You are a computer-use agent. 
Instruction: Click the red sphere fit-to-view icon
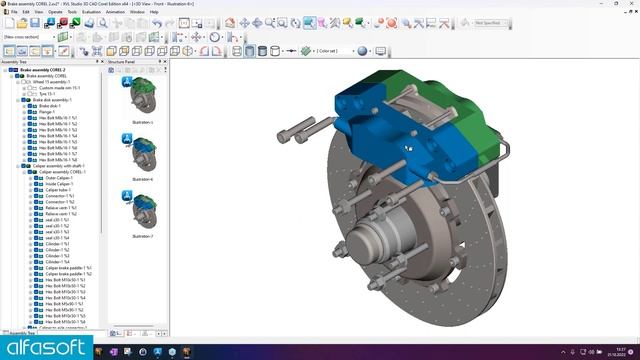pyautogui.click(x=392, y=23)
